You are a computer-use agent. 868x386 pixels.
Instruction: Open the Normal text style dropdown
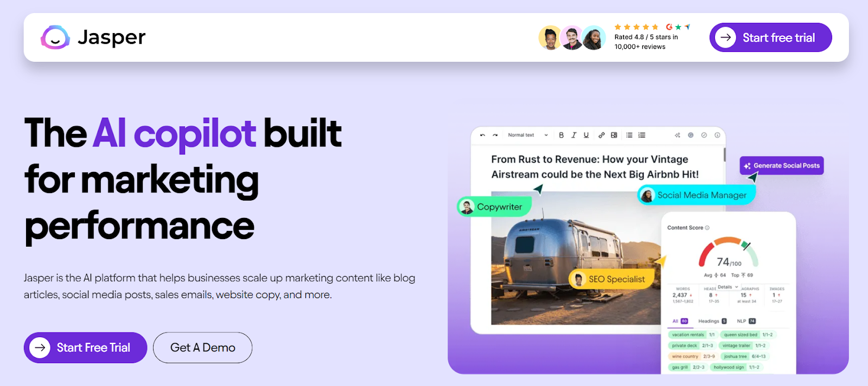(527, 135)
